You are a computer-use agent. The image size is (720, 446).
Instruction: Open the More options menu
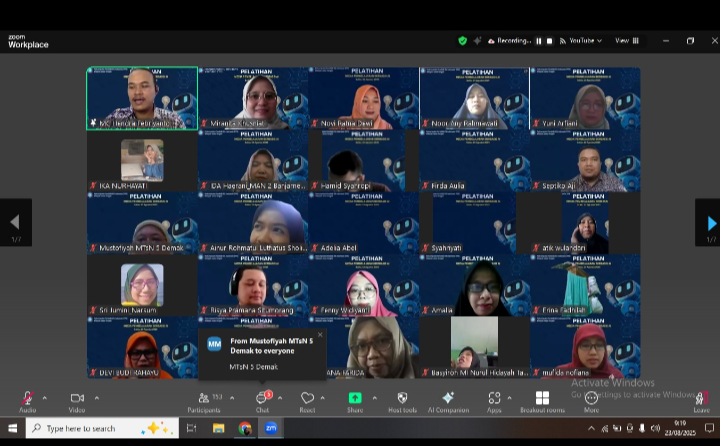pos(591,398)
